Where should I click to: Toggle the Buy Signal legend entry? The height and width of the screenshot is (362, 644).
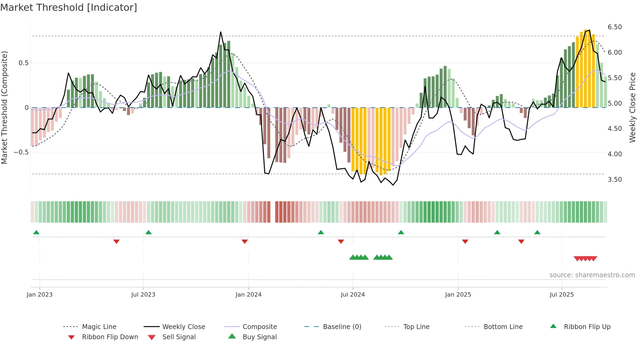[252, 337]
